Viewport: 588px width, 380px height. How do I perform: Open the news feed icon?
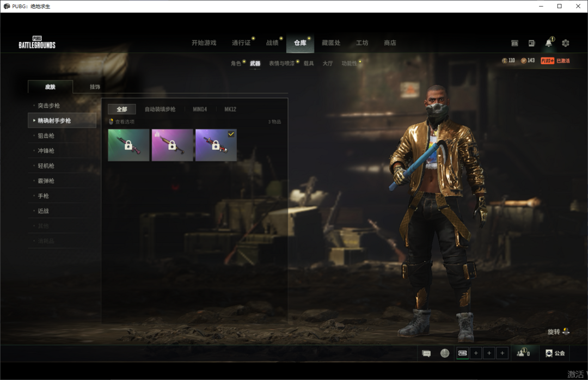click(x=531, y=43)
